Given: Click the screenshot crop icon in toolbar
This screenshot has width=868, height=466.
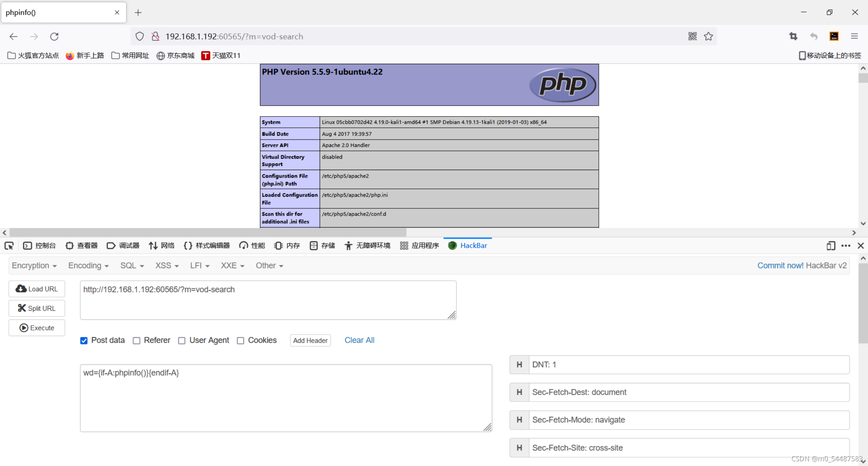Looking at the screenshot, I should [x=793, y=36].
